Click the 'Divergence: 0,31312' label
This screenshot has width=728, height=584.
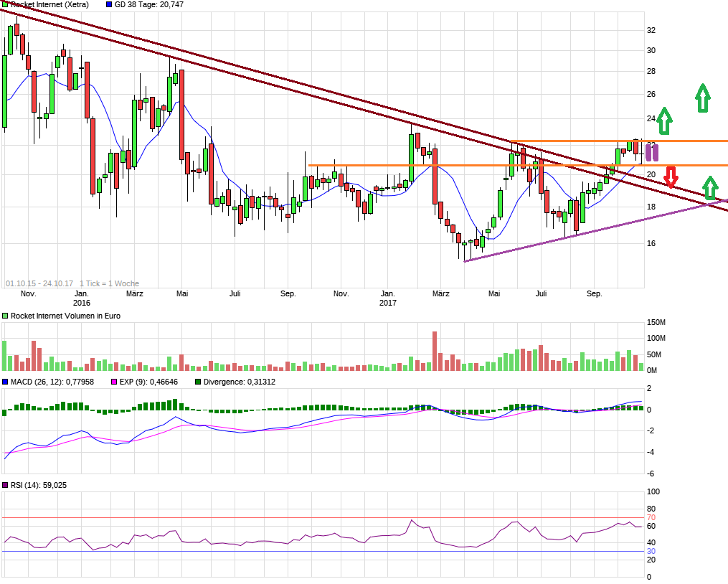pos(239,382)
